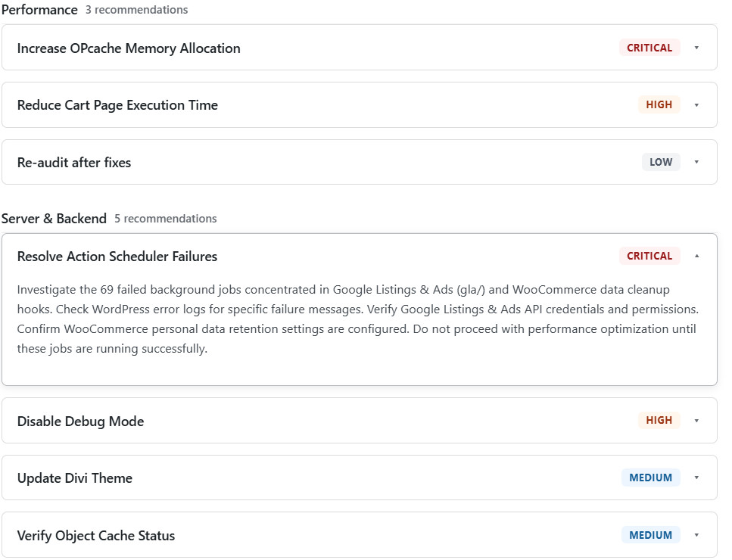Open Increase OPcache Memory Allocation title
Screen dimensions: 732x560
(129, 48)
